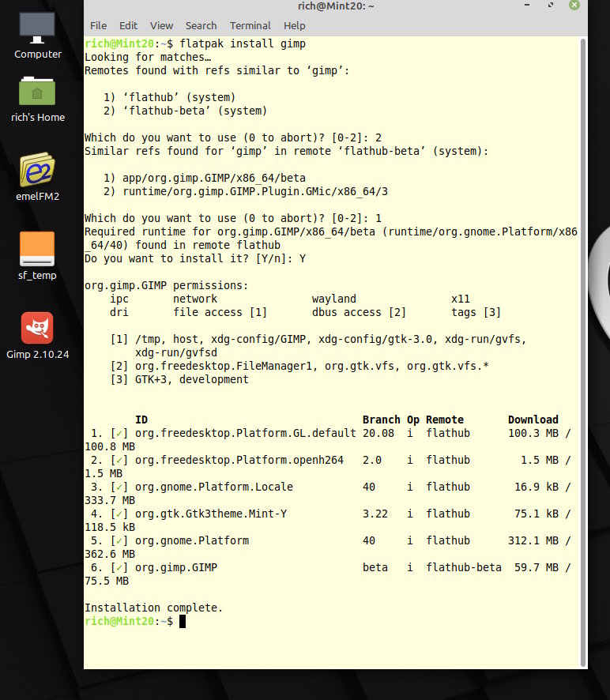610x700 pixels.
Task: Click the 'org.freedesktop.Platform.openh264' row ID
Action: point(239,461)
